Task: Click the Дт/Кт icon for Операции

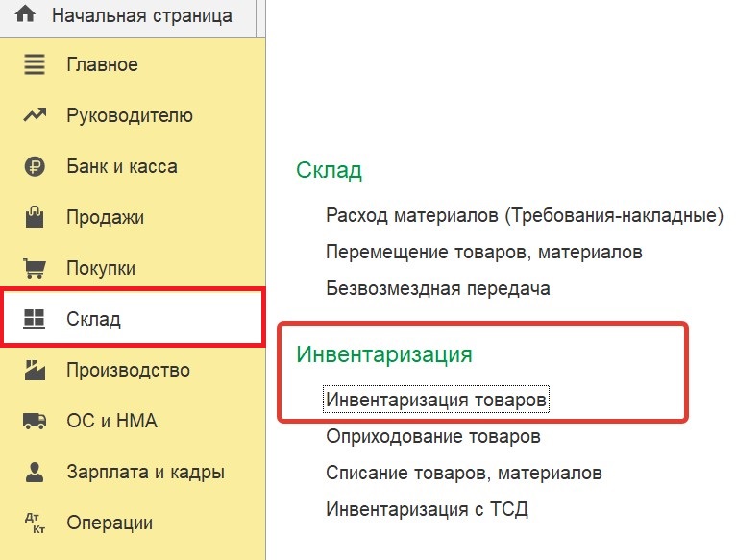Action: 36,523
